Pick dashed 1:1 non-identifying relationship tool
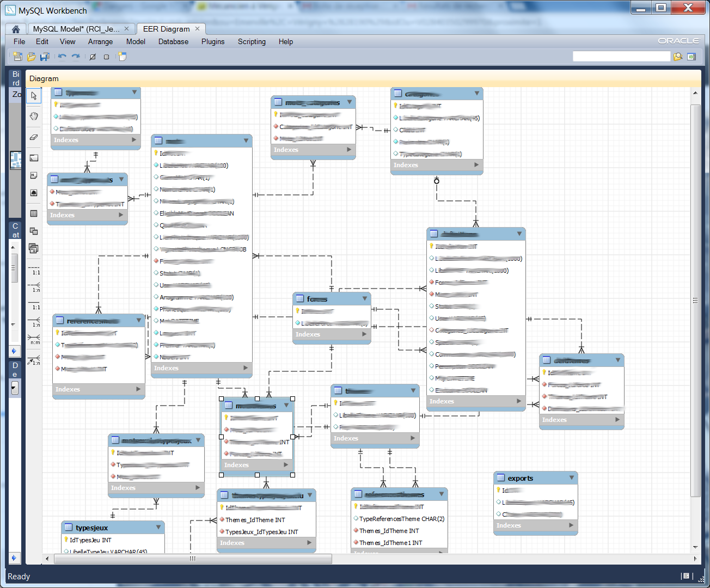 [34, 269]
